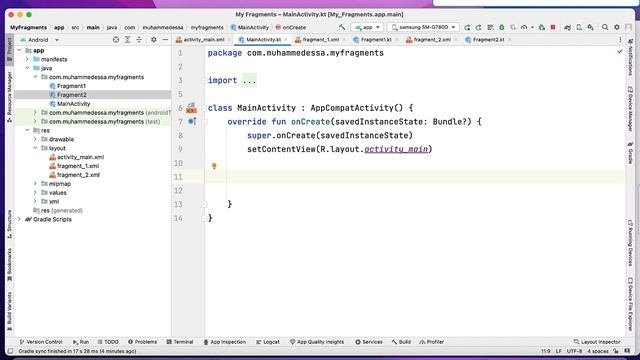Click the Debug app bug icon
Screen dimensions: 640x360
coord(502,27)
